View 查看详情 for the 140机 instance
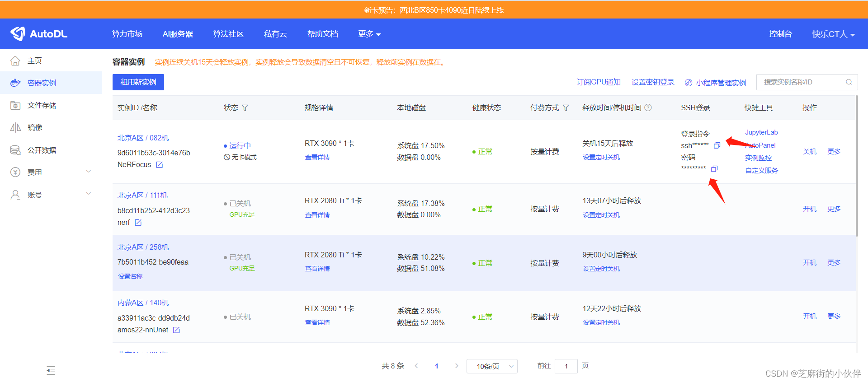868x382 pixels. 317,322
